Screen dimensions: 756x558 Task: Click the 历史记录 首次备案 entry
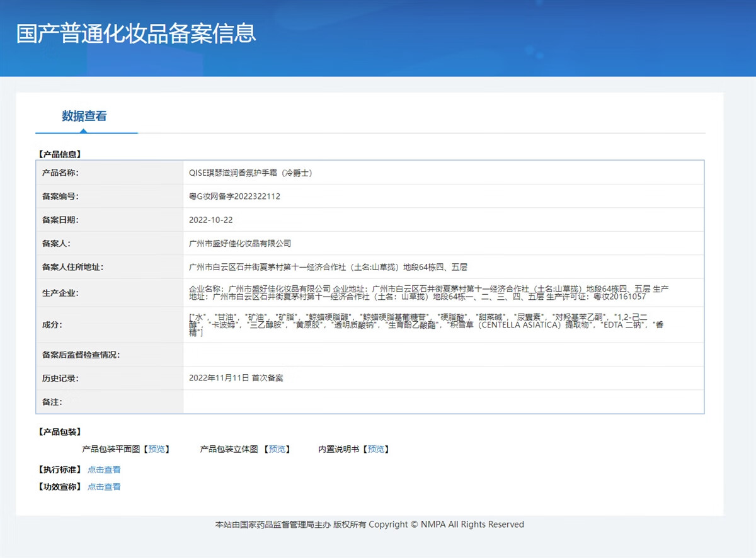pos(236,378)
